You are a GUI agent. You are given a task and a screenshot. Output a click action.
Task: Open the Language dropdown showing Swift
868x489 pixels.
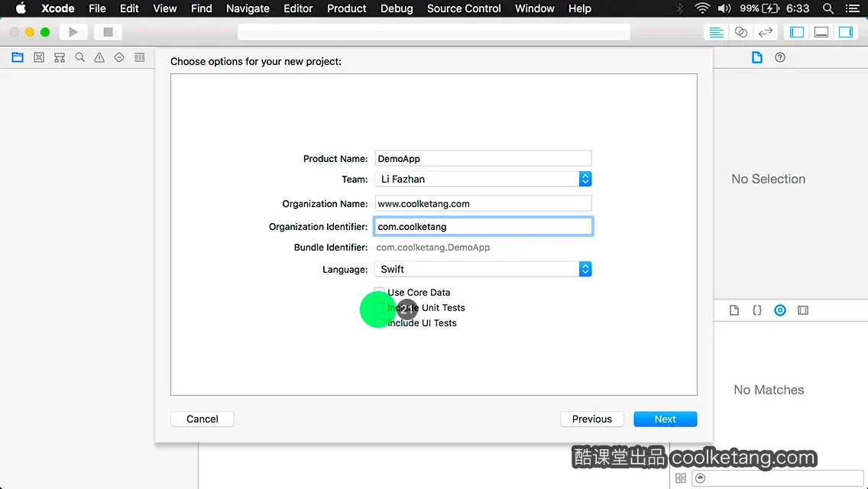(x=483, y=269)
